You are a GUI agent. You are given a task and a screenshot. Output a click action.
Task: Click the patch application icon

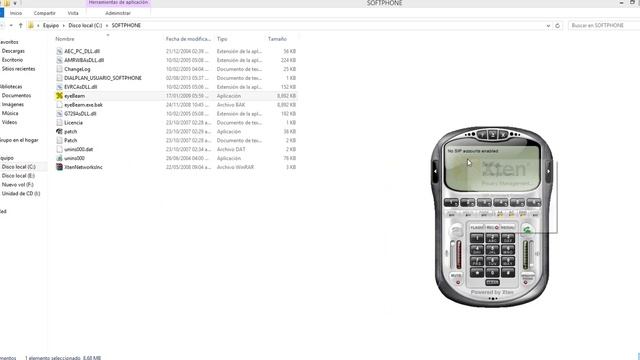(x=59, y=131)
